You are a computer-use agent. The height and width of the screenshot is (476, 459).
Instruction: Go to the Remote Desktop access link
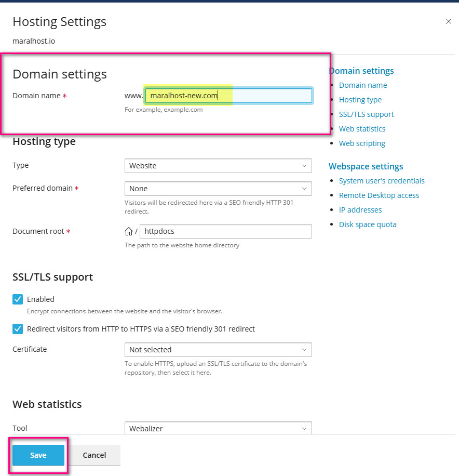pos(379,195)
